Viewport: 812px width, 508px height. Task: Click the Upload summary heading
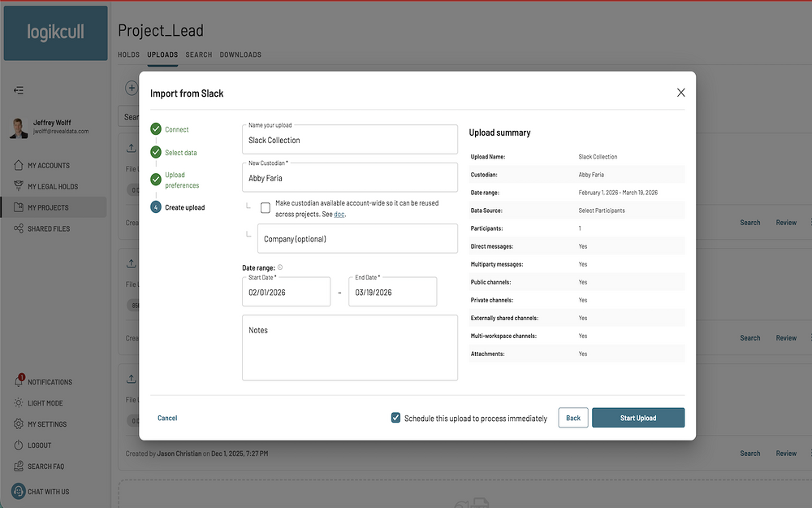(x=499, y=132)
